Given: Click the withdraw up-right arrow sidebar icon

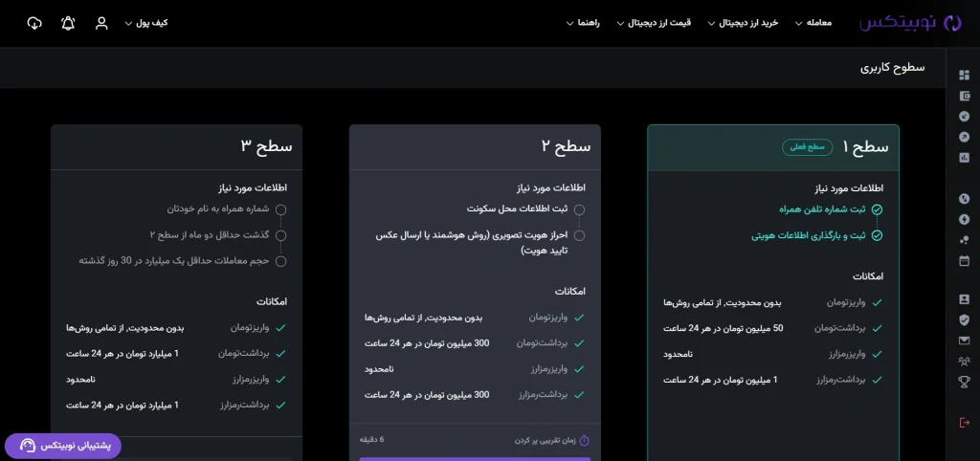Looking at the screenshot, I should click(964, 137).
